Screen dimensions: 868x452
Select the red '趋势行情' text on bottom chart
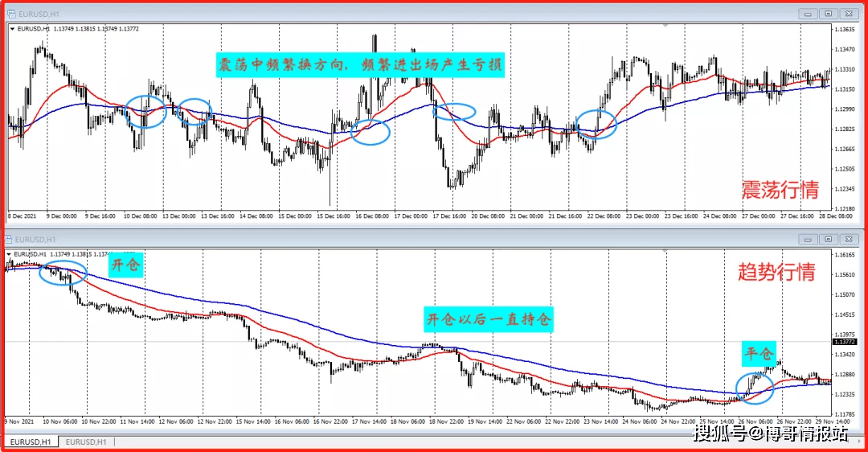776,272
